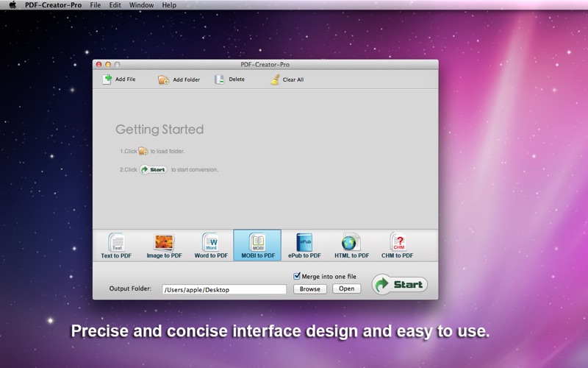The image size is (588, 368).
Task: Close the PDF-Creator-Pro window
Action: [x=99, y=65]
